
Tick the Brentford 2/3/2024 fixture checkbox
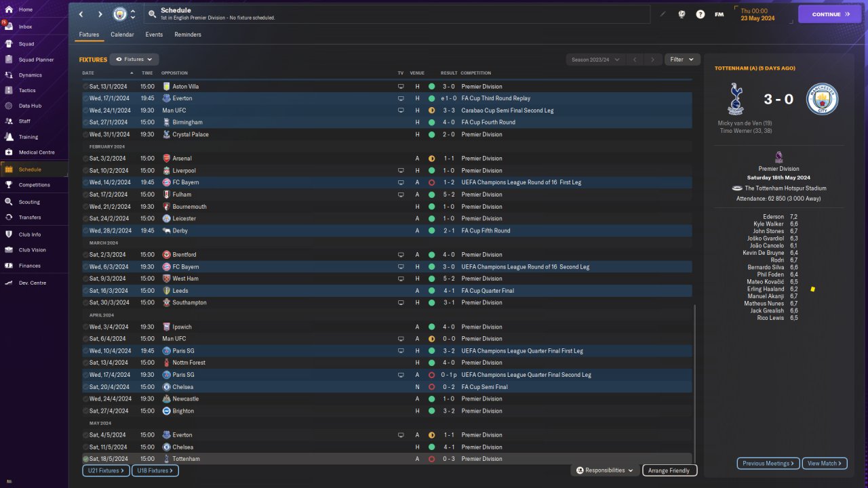click(85, 255)
